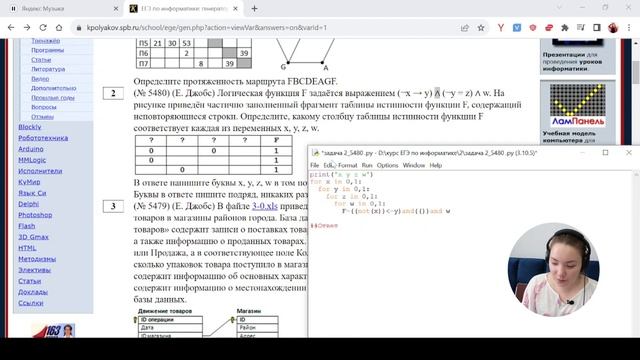Open the Chrome profile avatar
This screenshot has height=360, width=640.
tap(613, 28)
